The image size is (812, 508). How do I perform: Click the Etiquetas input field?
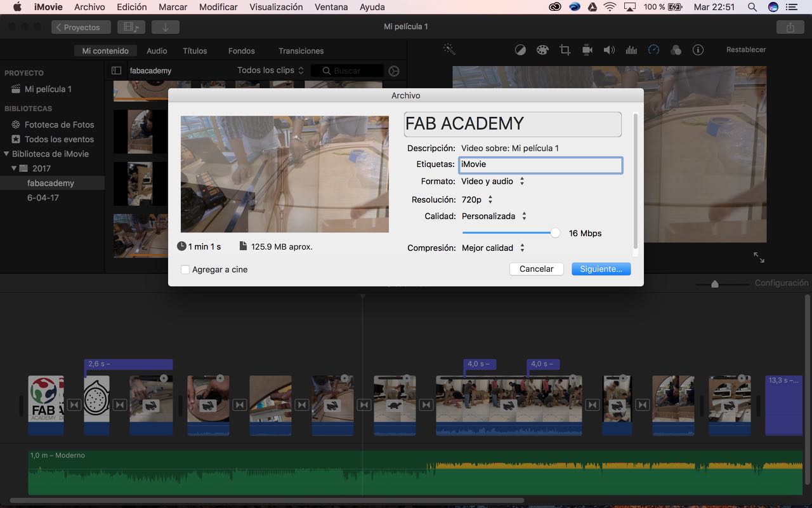(x=540, y=165)
